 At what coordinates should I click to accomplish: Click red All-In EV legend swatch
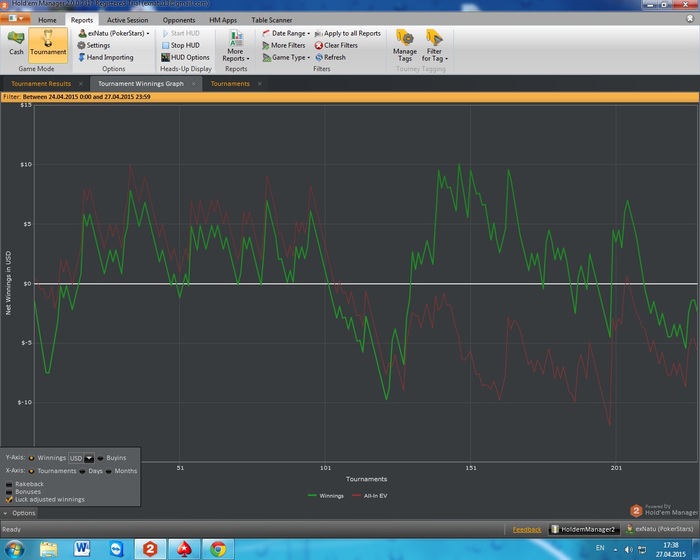(x=356, y=496)
